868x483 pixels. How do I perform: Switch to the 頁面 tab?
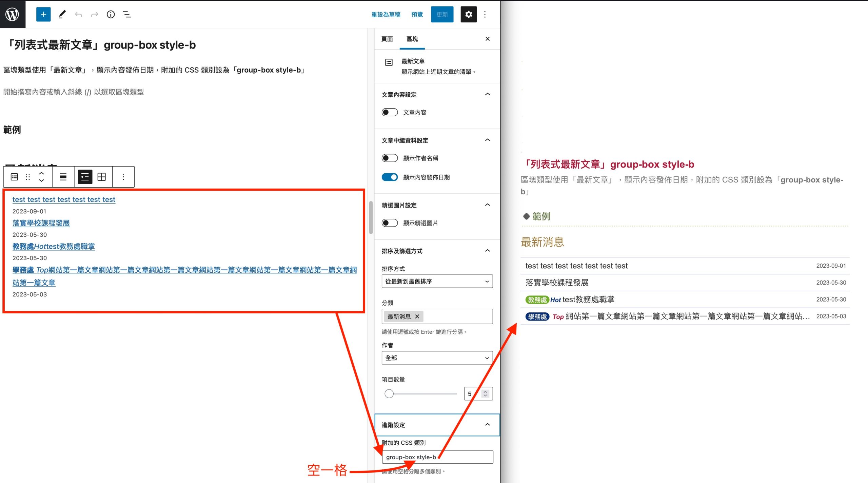point(387,39)
